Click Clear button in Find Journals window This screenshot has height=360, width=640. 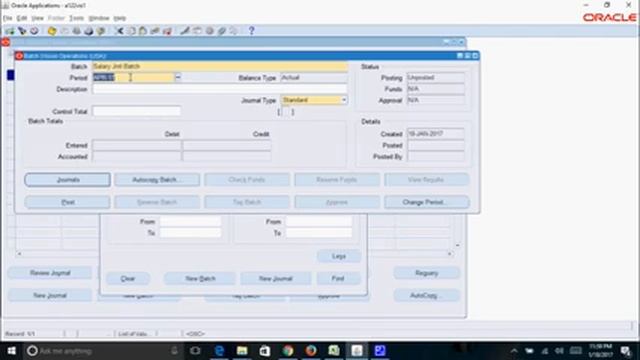click(128, 278)
